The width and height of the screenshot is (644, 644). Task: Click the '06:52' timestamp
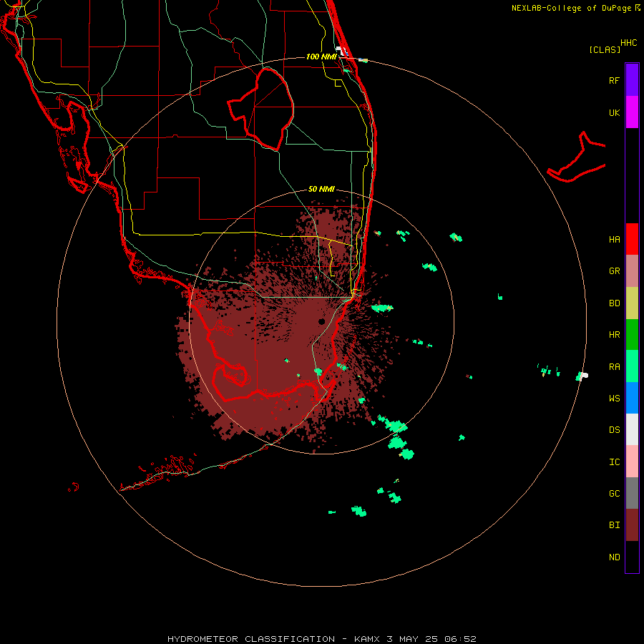pos(460,639)
